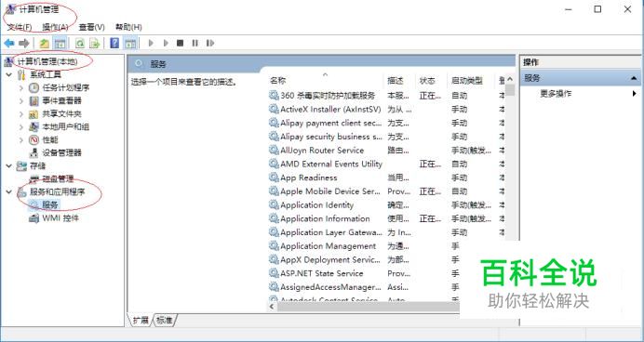
Task: Select 共享文件夹 in the tree
Action: click(61, 114)
